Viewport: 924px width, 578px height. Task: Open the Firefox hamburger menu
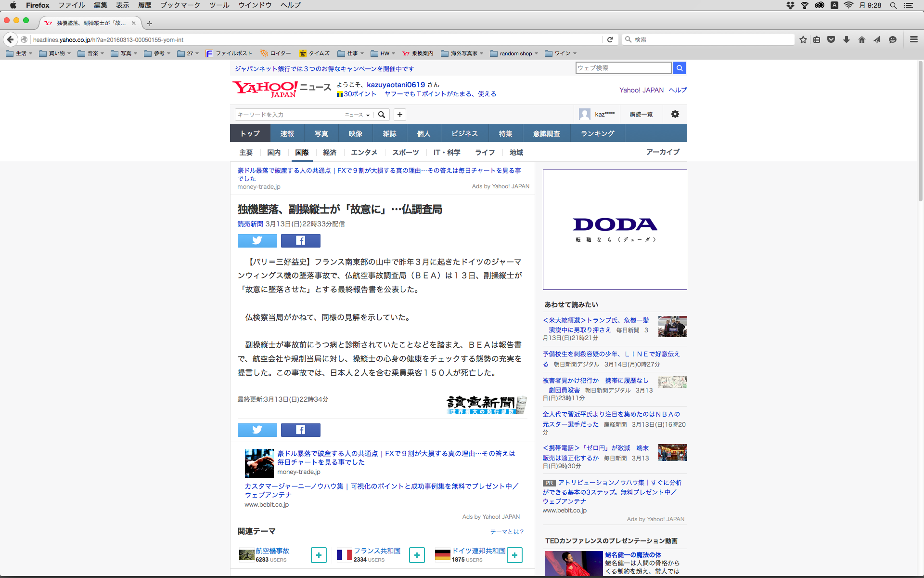click(913, 39)
